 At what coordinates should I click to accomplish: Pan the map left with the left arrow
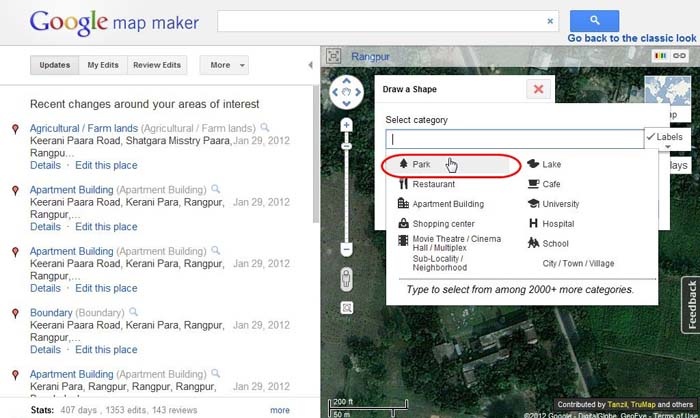tap(335, 92)
